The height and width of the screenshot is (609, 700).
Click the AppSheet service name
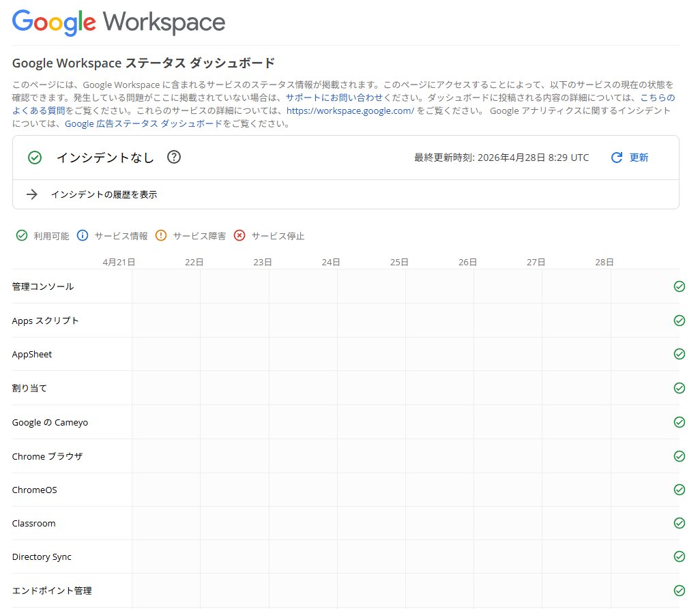tap(31, 354)
